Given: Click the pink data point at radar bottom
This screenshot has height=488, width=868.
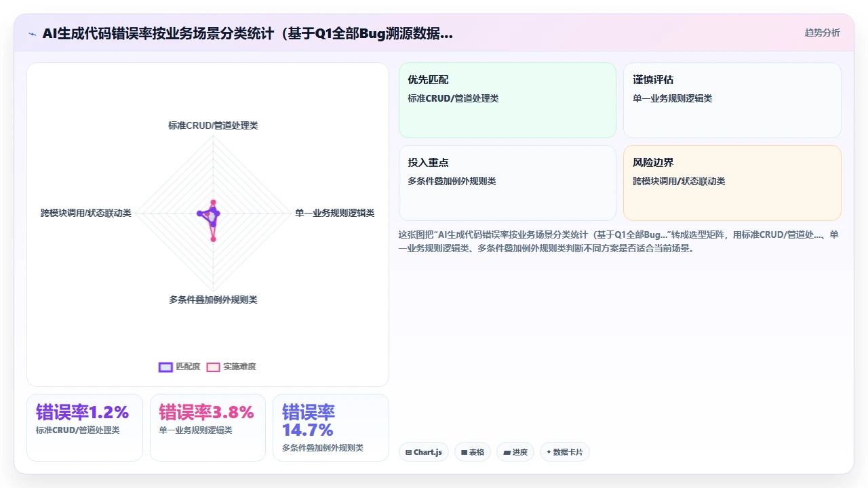Looking at the screenshot, I should pos(213,239).
